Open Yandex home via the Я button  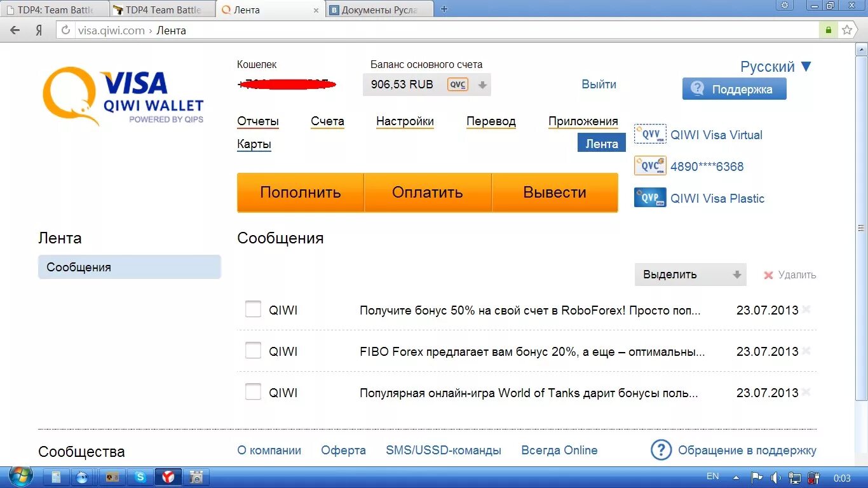click(39, 30)
